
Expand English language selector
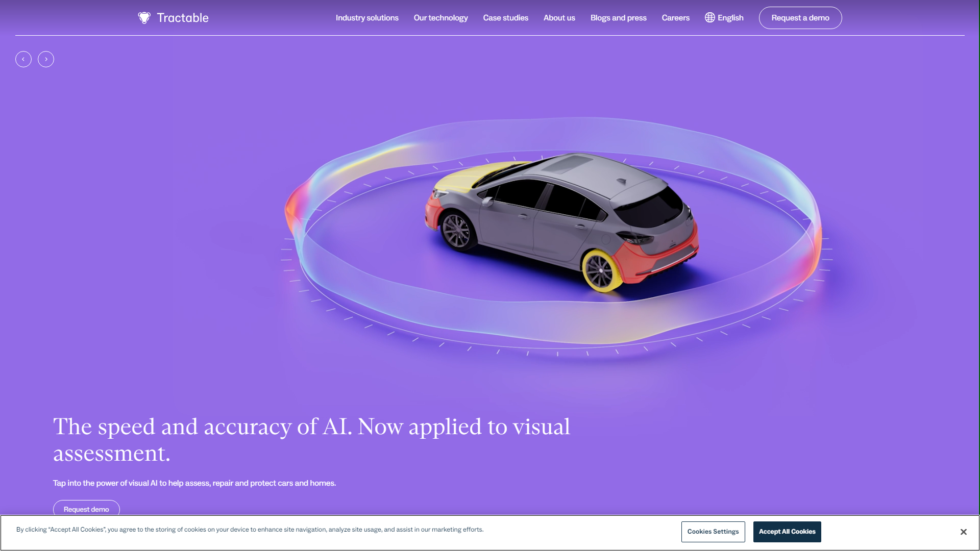tap(730, 18)
